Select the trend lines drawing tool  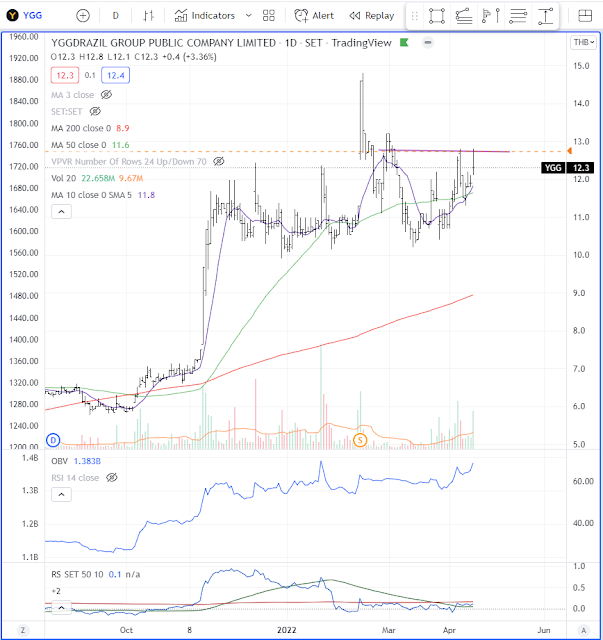tap(464, 16)
